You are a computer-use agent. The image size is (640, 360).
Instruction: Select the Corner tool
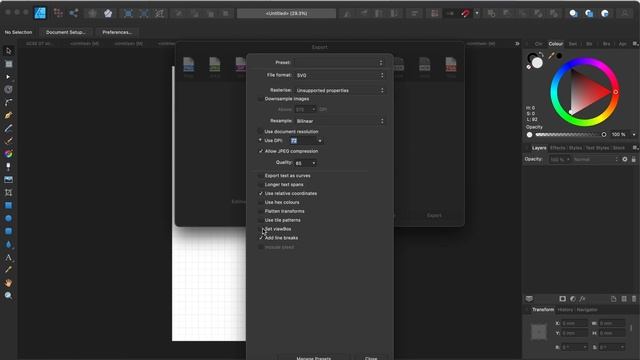pos(8,102)
